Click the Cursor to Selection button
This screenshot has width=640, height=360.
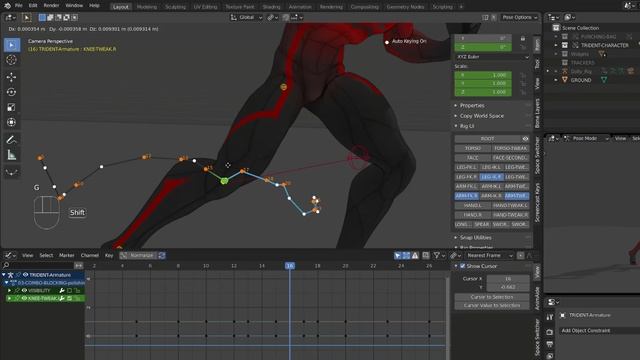[x=492, y=297]
